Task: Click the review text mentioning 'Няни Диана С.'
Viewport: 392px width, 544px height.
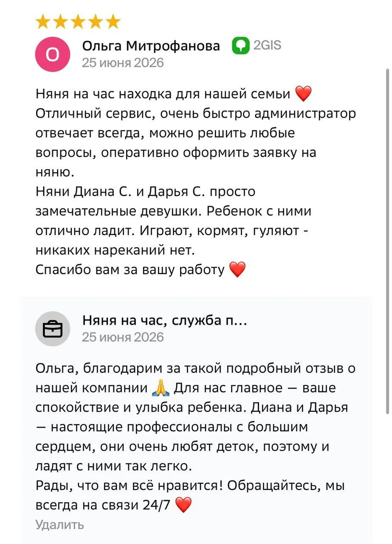Action: 174,221
